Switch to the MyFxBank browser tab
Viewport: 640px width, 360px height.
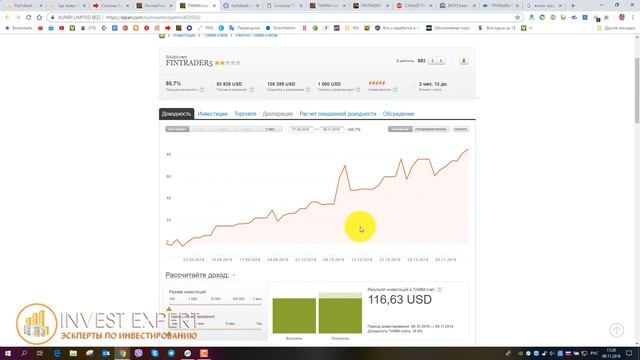coord(24,6)
